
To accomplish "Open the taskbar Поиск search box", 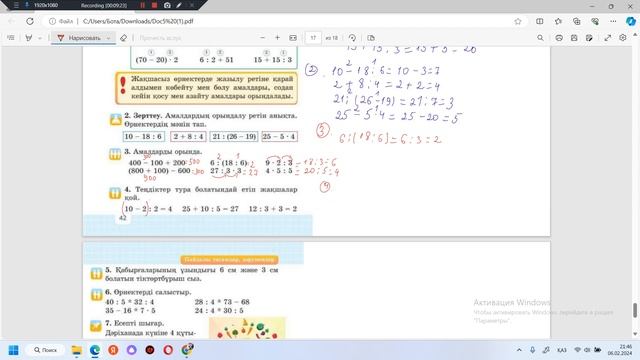I will coord(45,350).
